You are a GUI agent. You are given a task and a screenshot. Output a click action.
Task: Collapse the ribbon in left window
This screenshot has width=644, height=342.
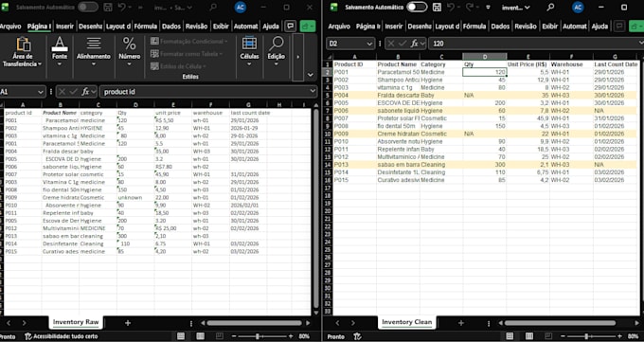coord(310,75)
